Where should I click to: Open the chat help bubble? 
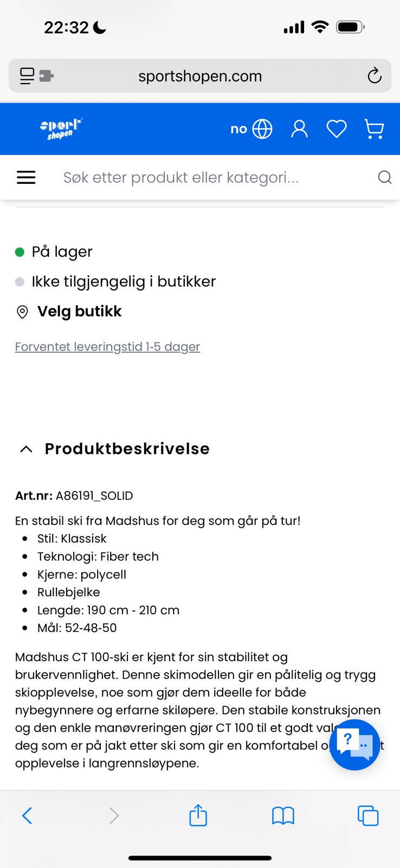pos(354,744)
